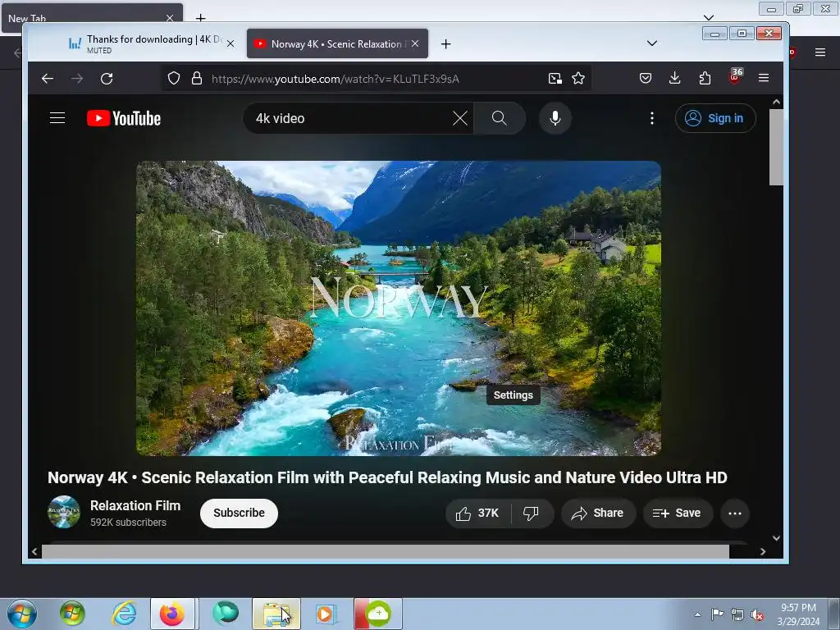Sign in to YouTube
Viewport: 840px width, 630px height.
point(715,118)
